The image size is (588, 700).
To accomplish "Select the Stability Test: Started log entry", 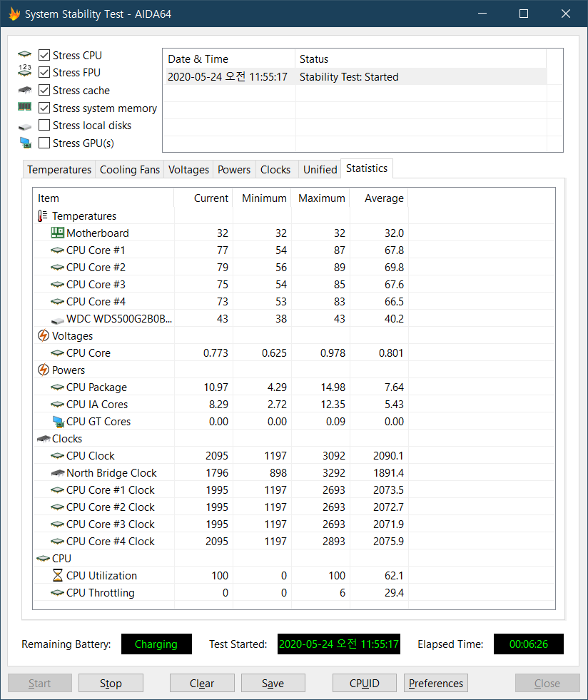I will click(356, 77).
